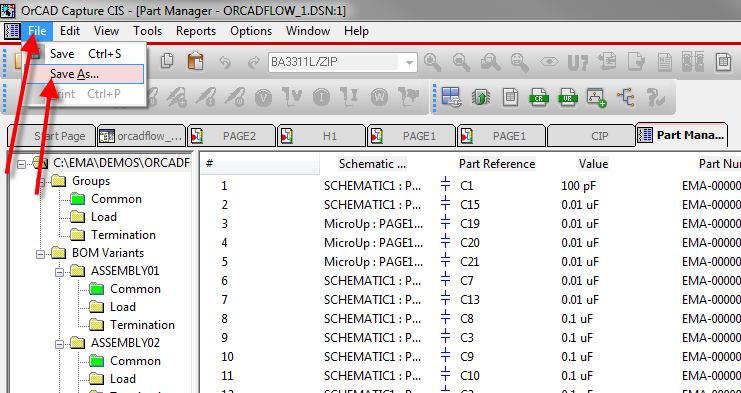Collapse the ASSEMBLY01 tree node
Viewport: 741px width, 393px height.
[x=59, y=272]
